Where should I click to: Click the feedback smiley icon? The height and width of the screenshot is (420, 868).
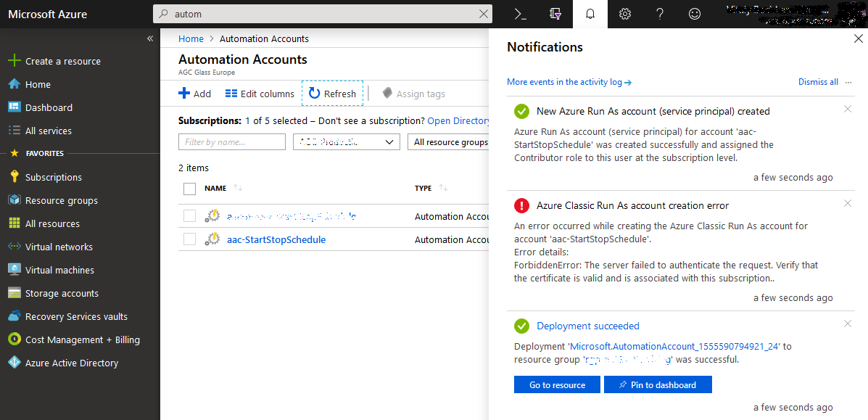click(694, 15)
